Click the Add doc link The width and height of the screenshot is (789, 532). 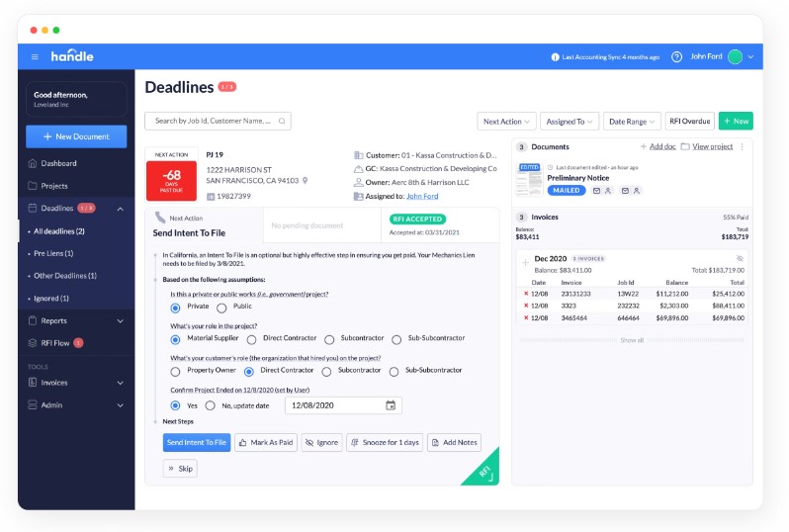tap(662, 146)
